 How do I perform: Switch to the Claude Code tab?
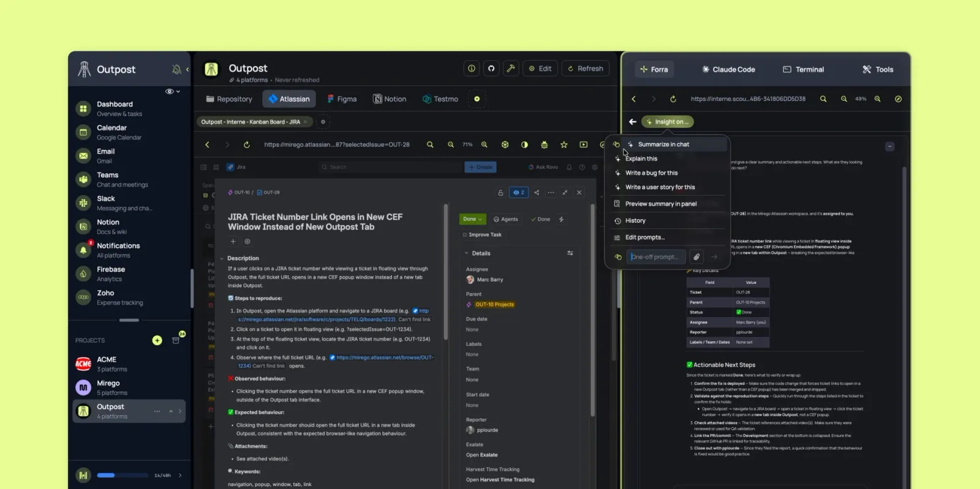pos(728,70)
